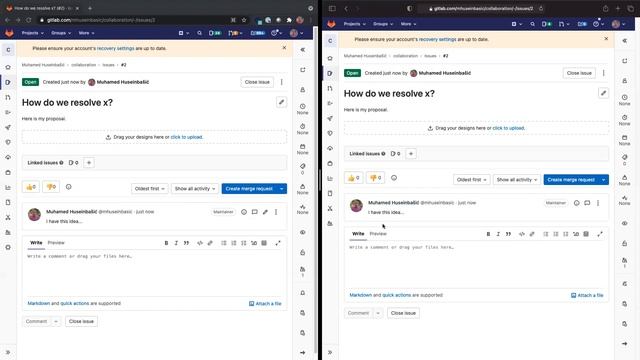Expand left sidebar chevrons at bottom of left window

pyautogui.click(x=8, y=352)
